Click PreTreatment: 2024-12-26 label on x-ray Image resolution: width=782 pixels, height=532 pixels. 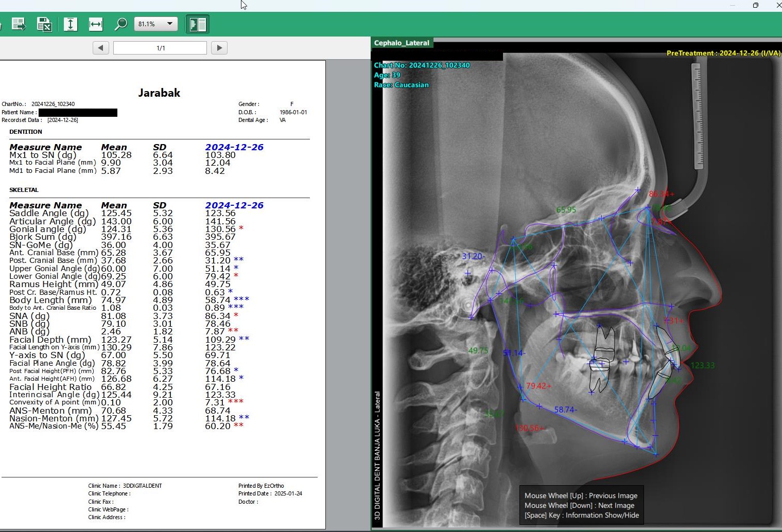click(723, 53)
